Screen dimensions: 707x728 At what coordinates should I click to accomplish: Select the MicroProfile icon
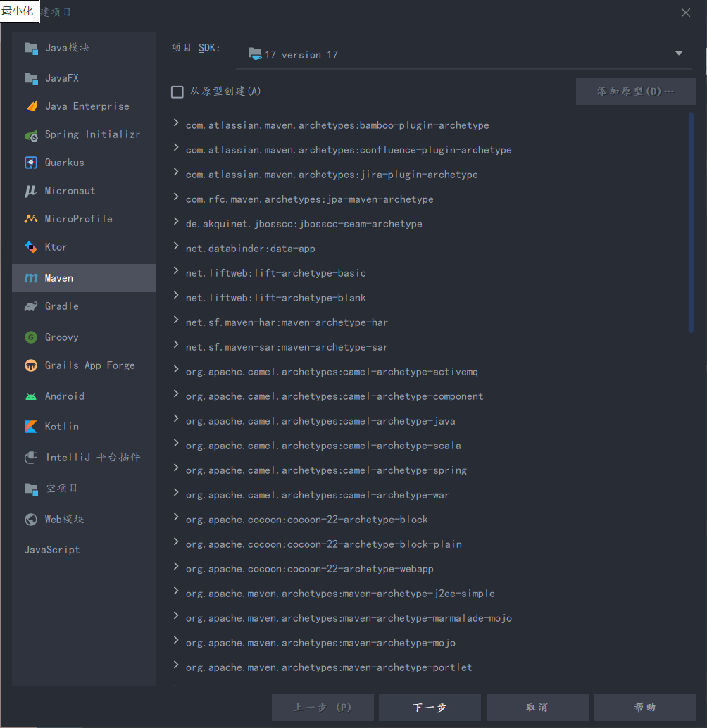tap(31, 219)
